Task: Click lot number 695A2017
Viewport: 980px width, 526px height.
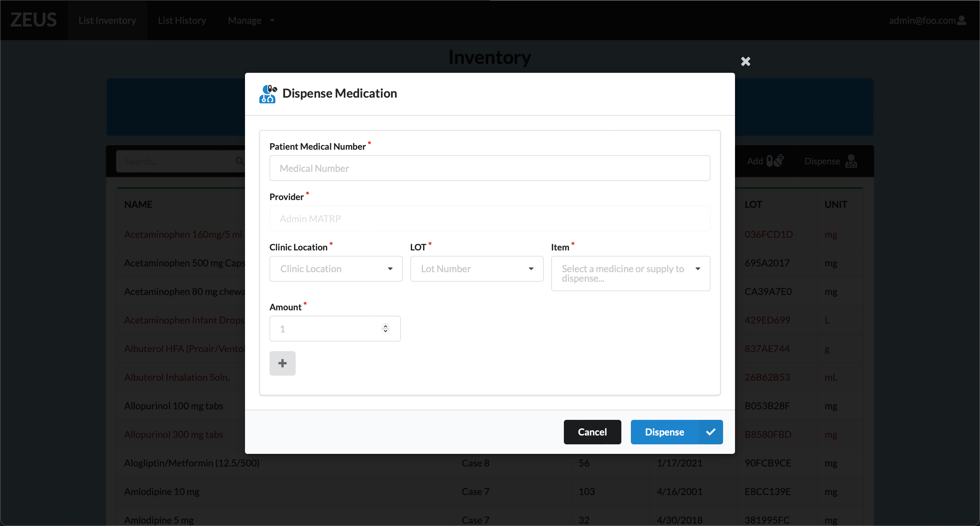Action: [767, 263]
